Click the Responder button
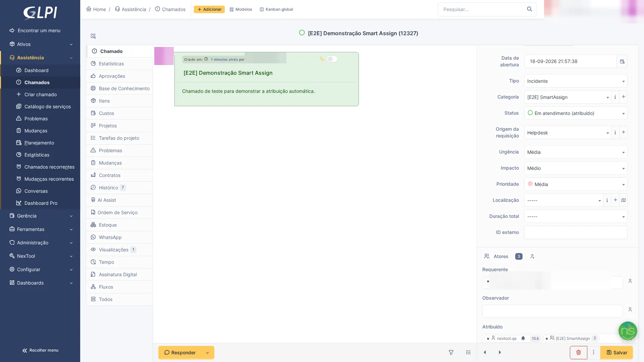644x362 pixels. point(180,353)
